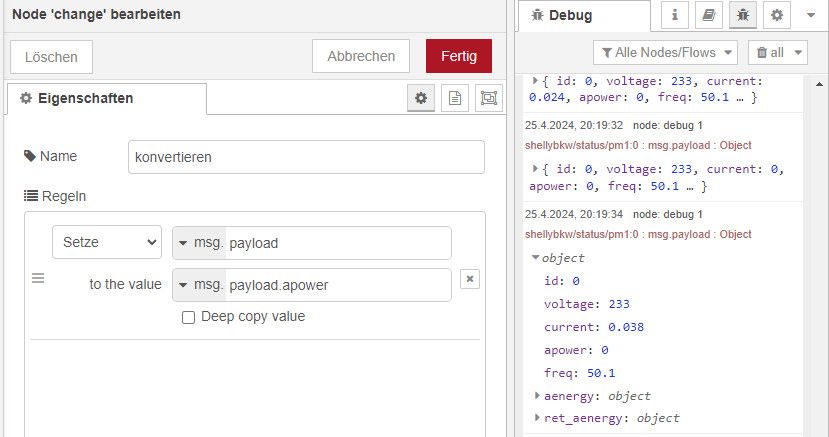Select the freq: 50.1 tree entry

(x=579, y=373)
